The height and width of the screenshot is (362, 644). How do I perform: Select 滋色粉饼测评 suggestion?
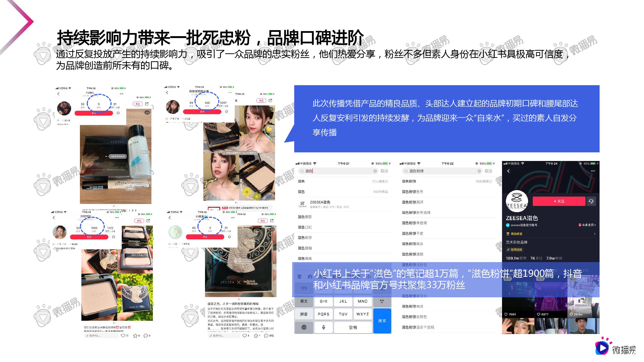(447, 202)
